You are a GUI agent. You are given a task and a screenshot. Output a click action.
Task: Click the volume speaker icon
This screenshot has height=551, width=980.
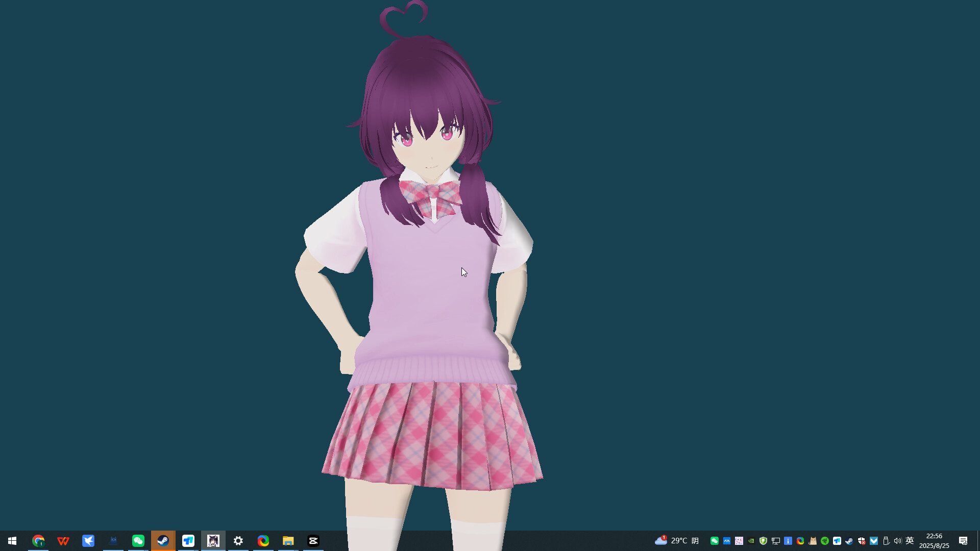[x=897, y=541]
